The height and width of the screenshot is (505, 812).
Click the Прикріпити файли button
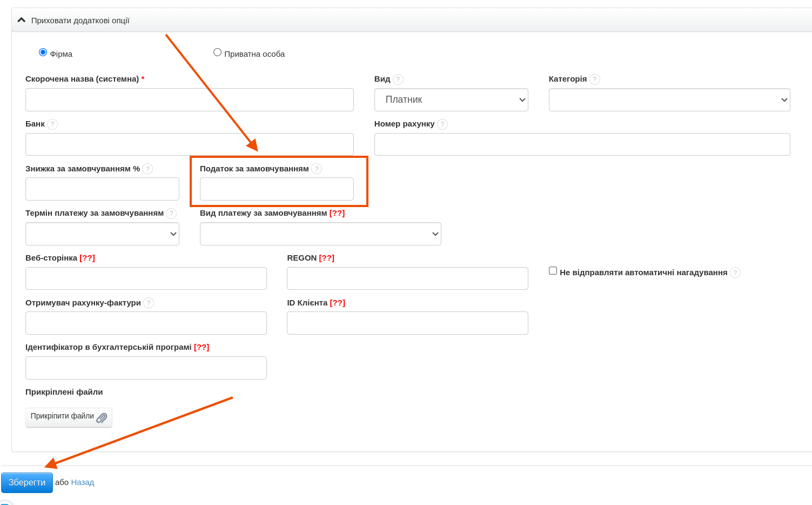pos(69,417)
